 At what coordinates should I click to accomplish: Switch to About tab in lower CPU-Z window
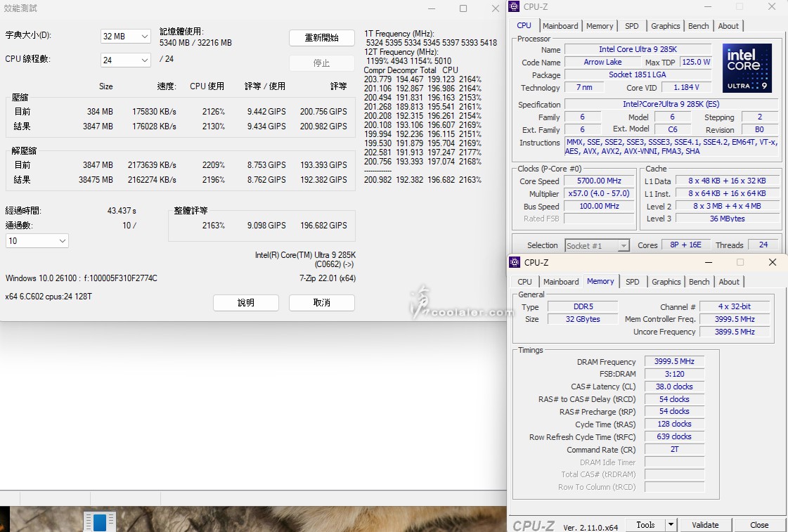point(729,282)
